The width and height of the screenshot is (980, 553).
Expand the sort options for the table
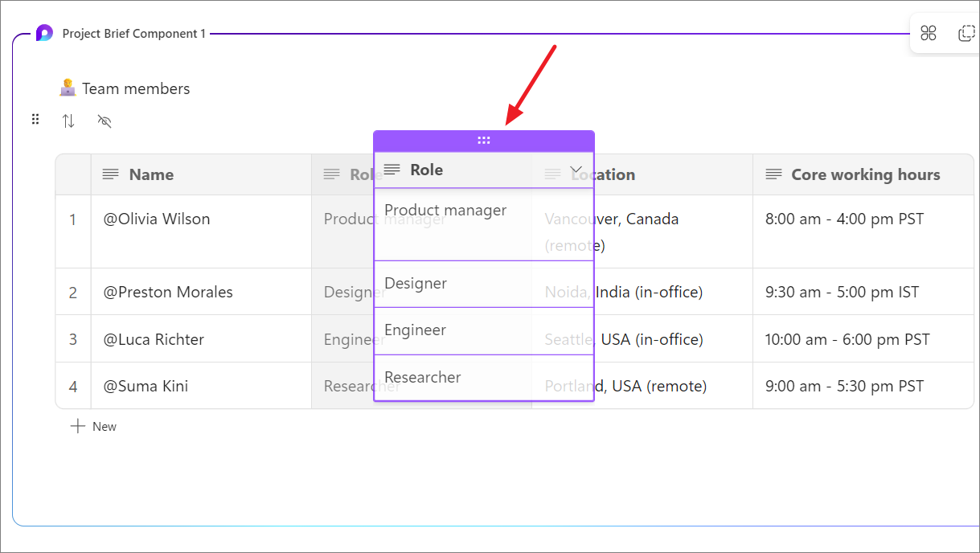tap(68, 120)
